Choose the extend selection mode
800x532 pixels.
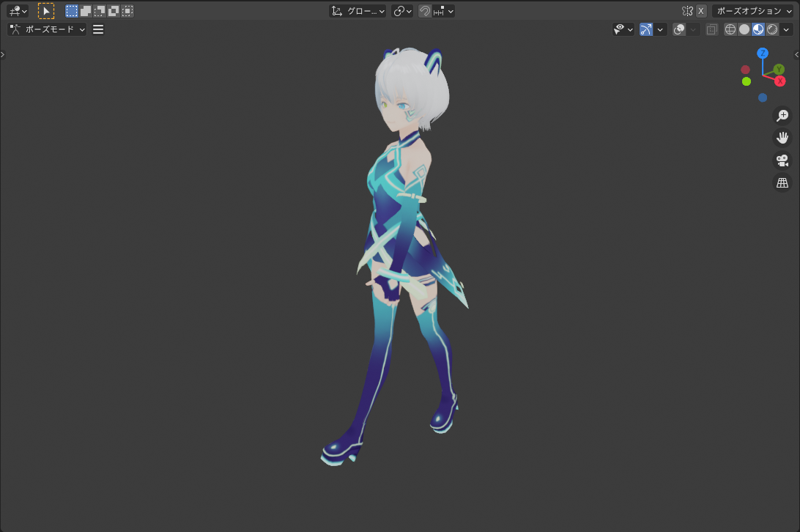86,11
